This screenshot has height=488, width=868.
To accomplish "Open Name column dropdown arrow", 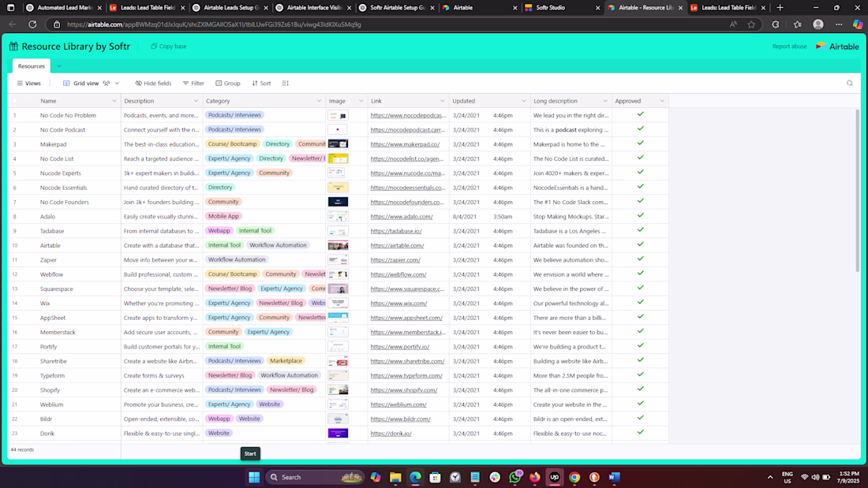I will click(114, 101).
